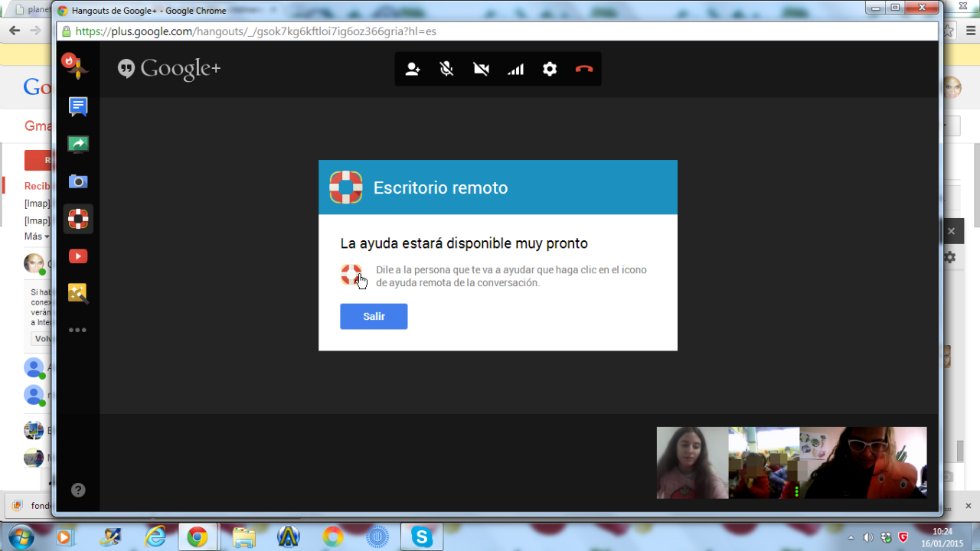Click Chrome back arrow in background window
This screenshot has height=551, width=980.
point(14,31)
